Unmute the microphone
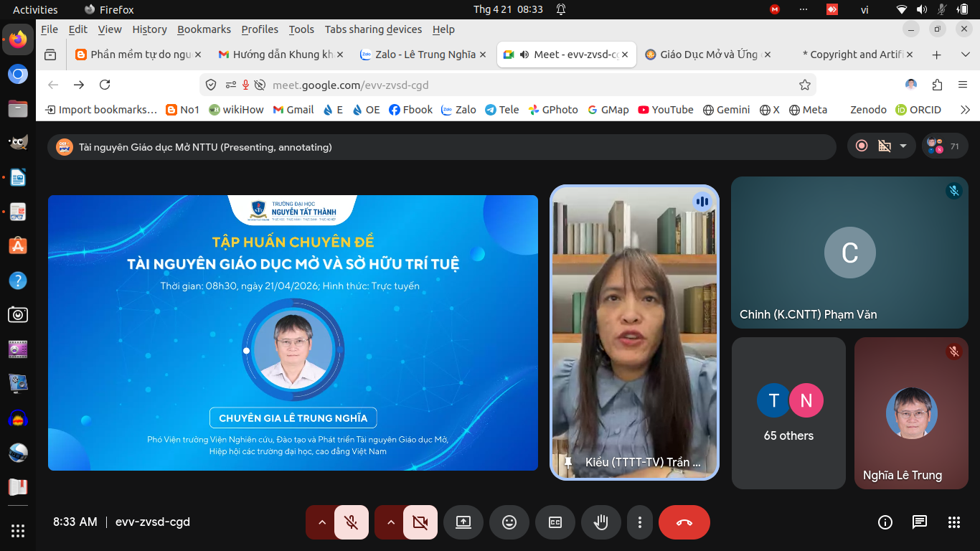Screen dimensions: 980x551 [x=351, y=522]
